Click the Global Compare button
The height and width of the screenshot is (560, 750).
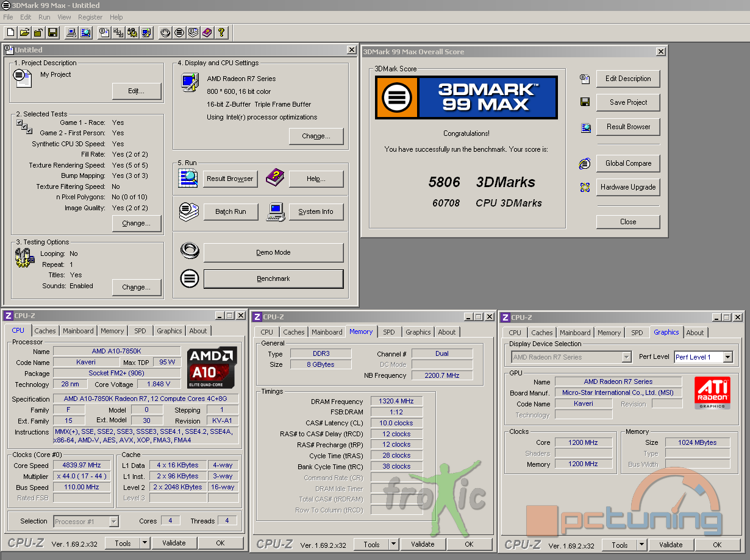(x=628, y=163)
